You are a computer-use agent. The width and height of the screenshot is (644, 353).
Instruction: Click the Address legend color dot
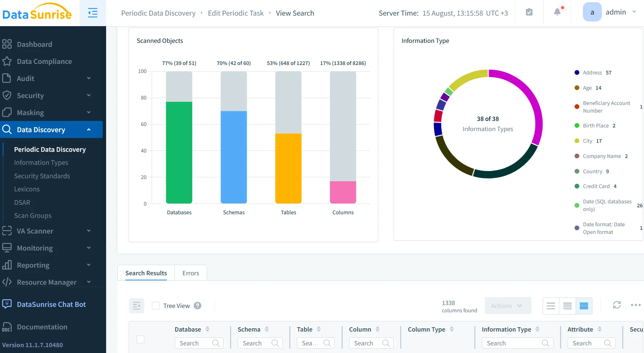coord(576,72)
